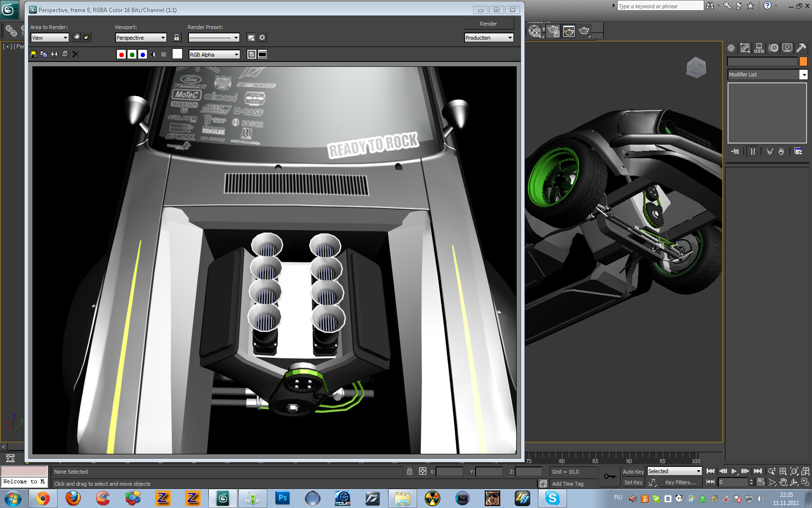
Task: Click the Save Image disk icon
Action: pos(33,54)
